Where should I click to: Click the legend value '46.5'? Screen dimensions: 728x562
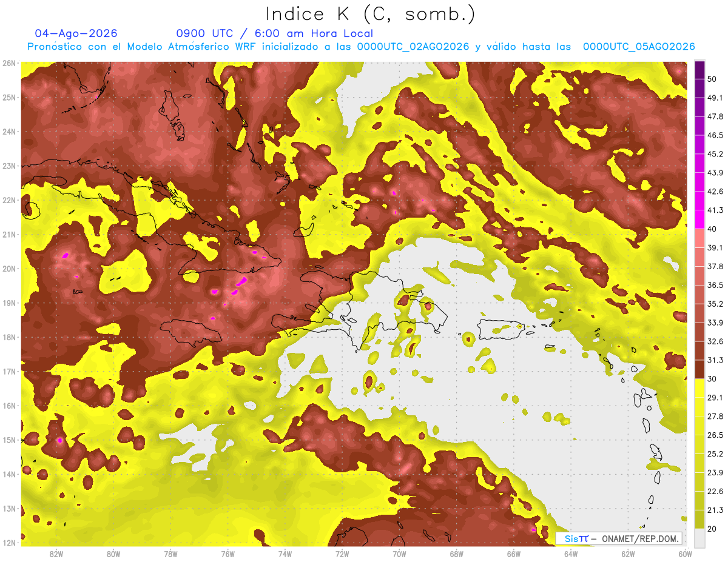[x=715, y=135]
